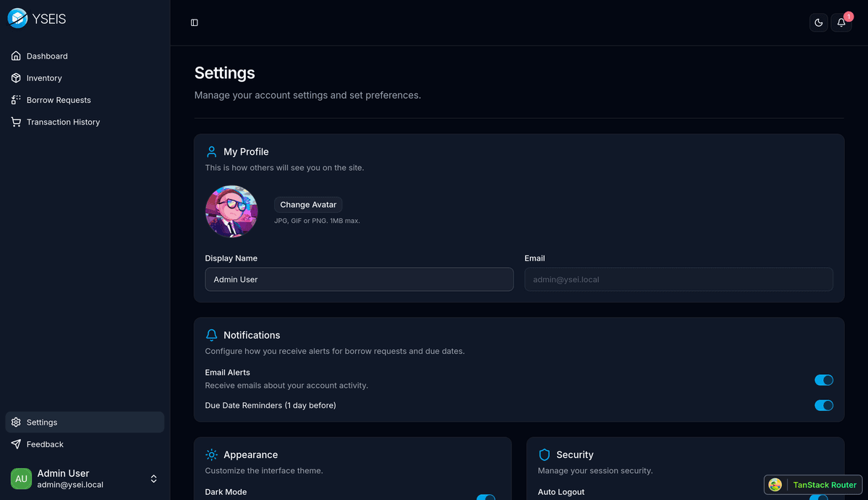Switch theme using the moon icon

[x=819, y=22]
